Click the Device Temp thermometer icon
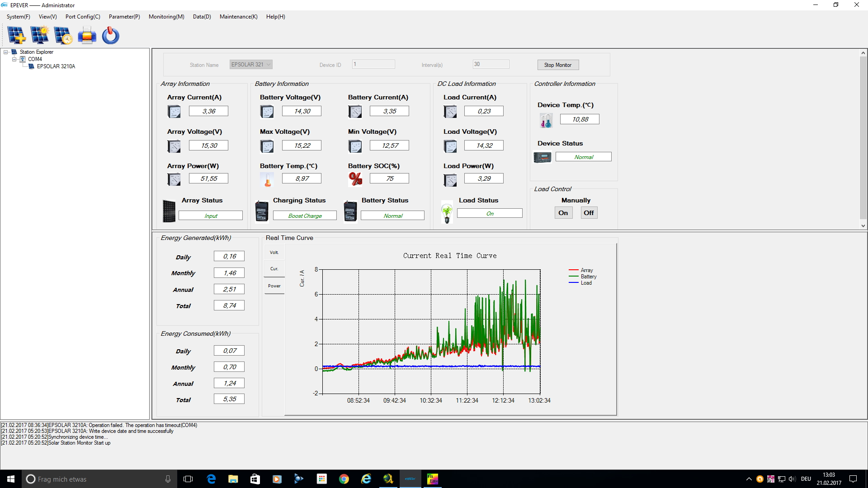Image resolution: width=868 pixels, height=488 pixels. pyautogui.click(x=546, y=120)
